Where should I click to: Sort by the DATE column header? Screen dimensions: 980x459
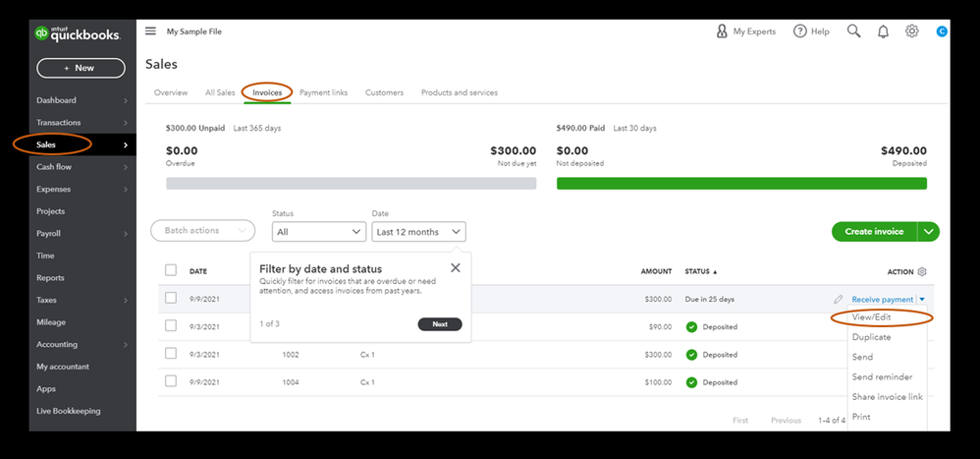point(198,271)
